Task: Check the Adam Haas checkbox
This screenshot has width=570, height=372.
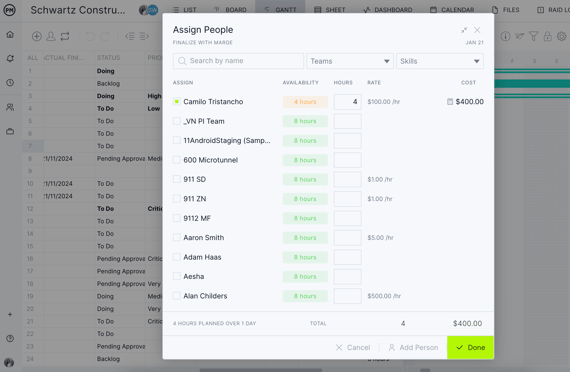Action: (x=177, y=257)
